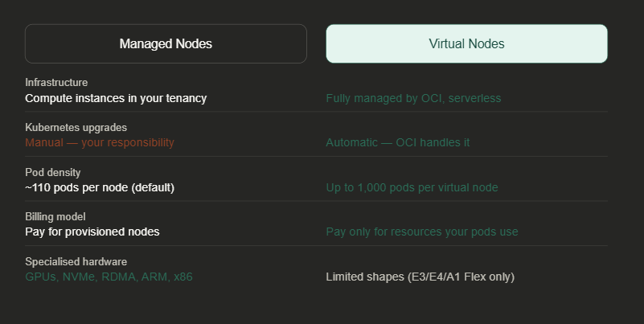Click 'Up to 1,000 pods per virtual node'
This screenshot has height=324, width=644.
[412, 187]
